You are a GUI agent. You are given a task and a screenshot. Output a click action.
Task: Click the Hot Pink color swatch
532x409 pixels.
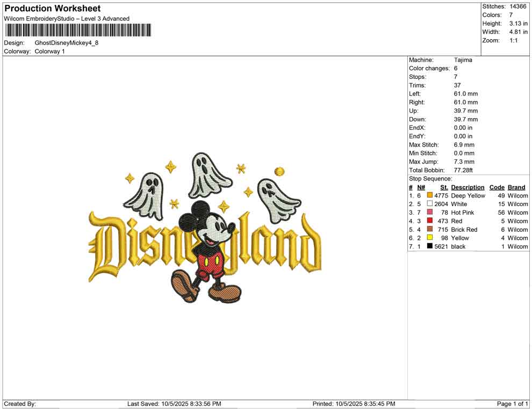[x=430, y=212]
